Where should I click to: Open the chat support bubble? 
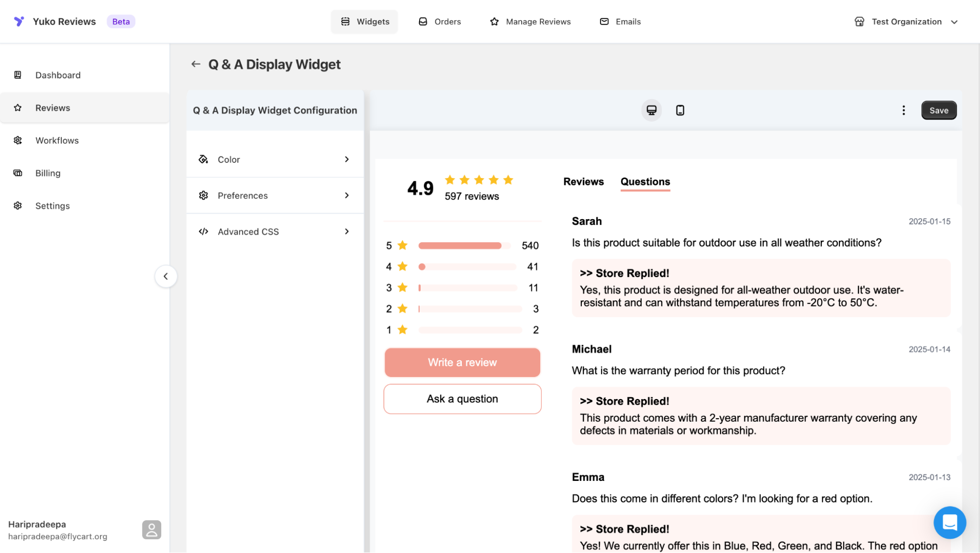[x=950, y=522]
